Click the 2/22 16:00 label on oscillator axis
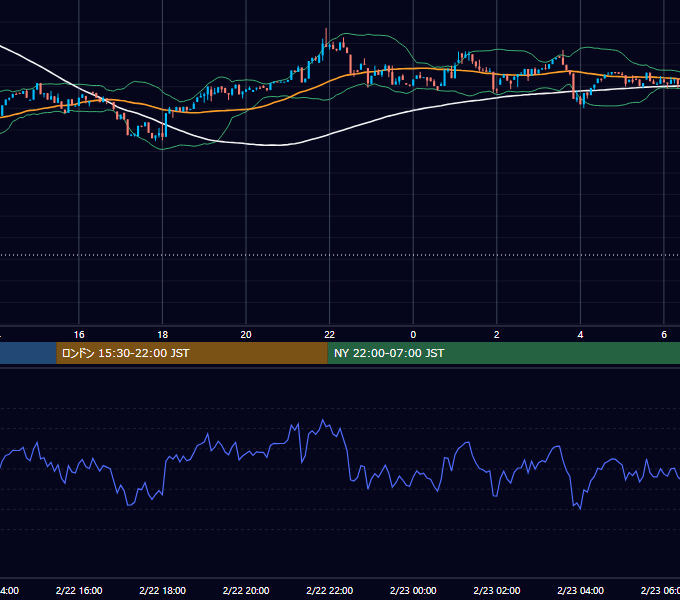This screenshot has height=600, width=680. click(79, 590)
